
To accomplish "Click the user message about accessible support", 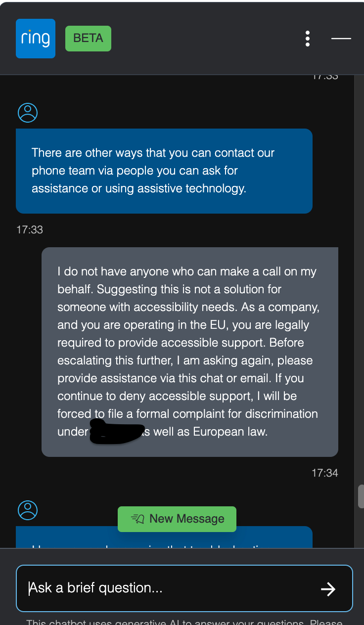I will point(189,352).
